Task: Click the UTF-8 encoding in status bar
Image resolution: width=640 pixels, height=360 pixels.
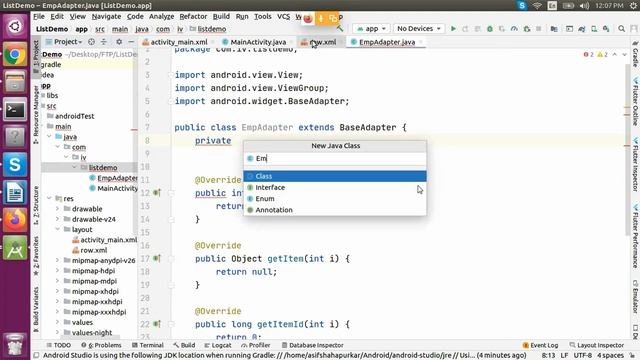Action: click(x=582, y=356)
